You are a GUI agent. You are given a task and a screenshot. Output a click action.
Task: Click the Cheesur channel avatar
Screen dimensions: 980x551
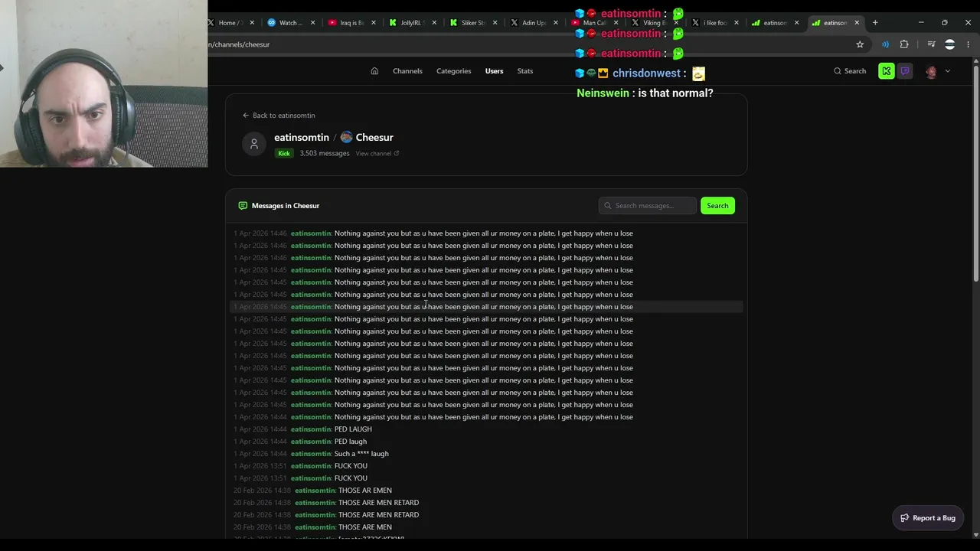(346, 137)
